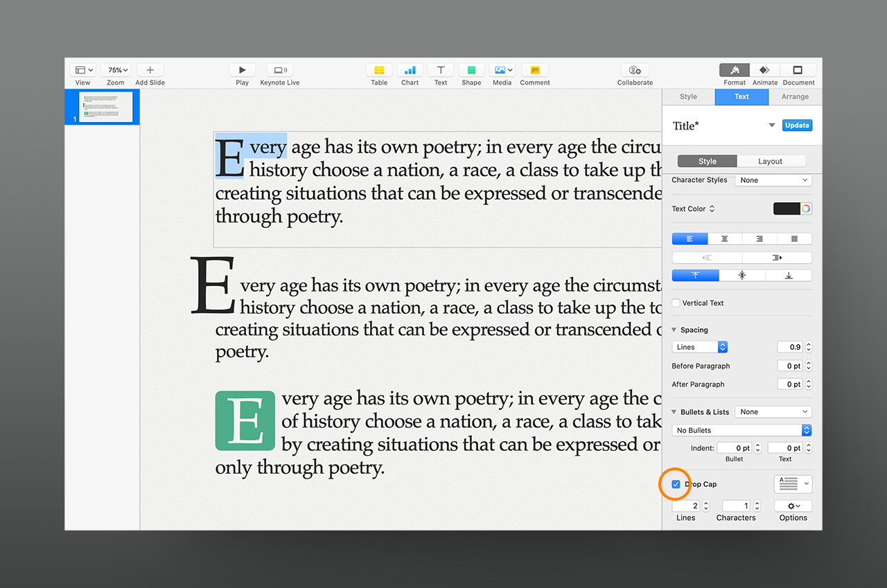Image resolution: width=887 pixels, height=588 pixels.
Task: Click the Comment icon in the toolbar
Action: 534,70
